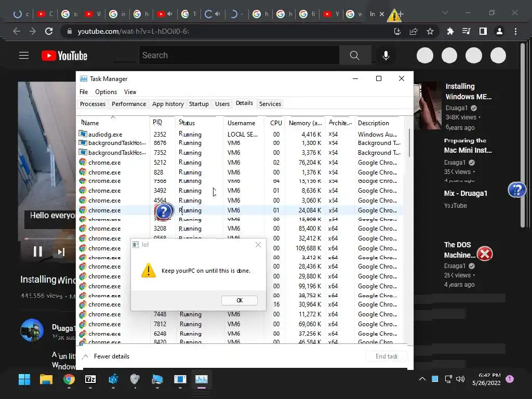Open taskbar clock and date
Image resolution: width=532 pixels, height=399 pixels.
coord(486,379)
